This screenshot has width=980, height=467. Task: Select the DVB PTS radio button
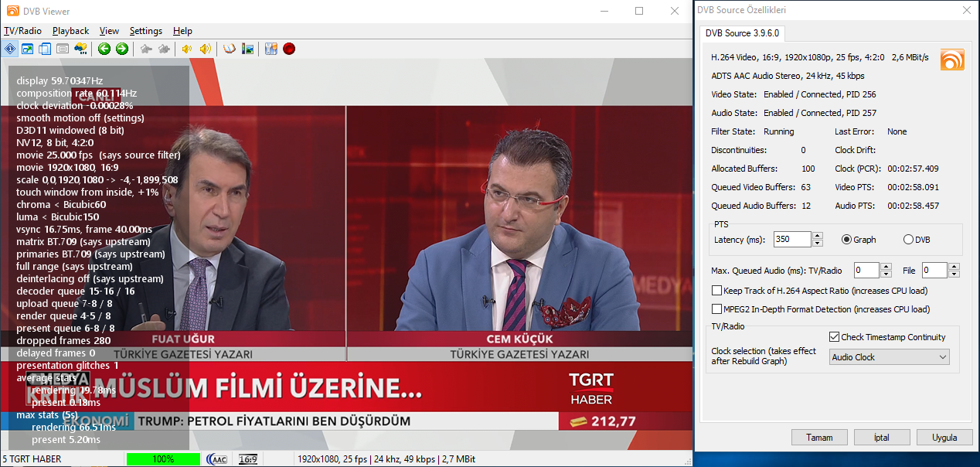[x=908, y=240]
